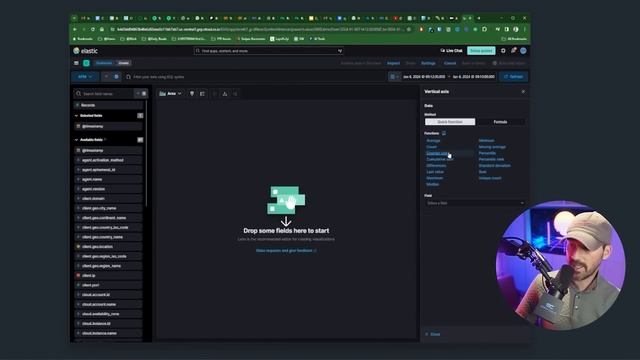Open the newsfeed notifications icon
The height and width of the screenshot is (360, 640).
(x=513, y=51)
